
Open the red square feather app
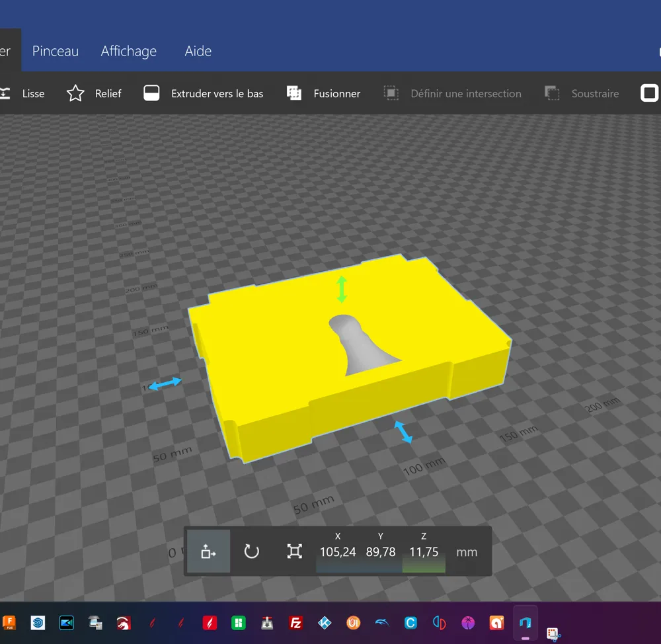[x=210, y=623]
